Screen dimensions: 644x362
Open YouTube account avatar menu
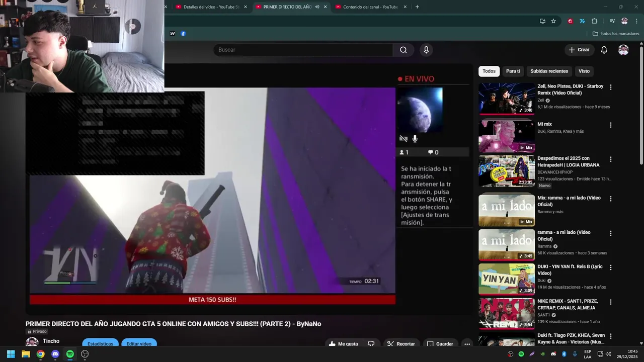(x=623, y=50)
